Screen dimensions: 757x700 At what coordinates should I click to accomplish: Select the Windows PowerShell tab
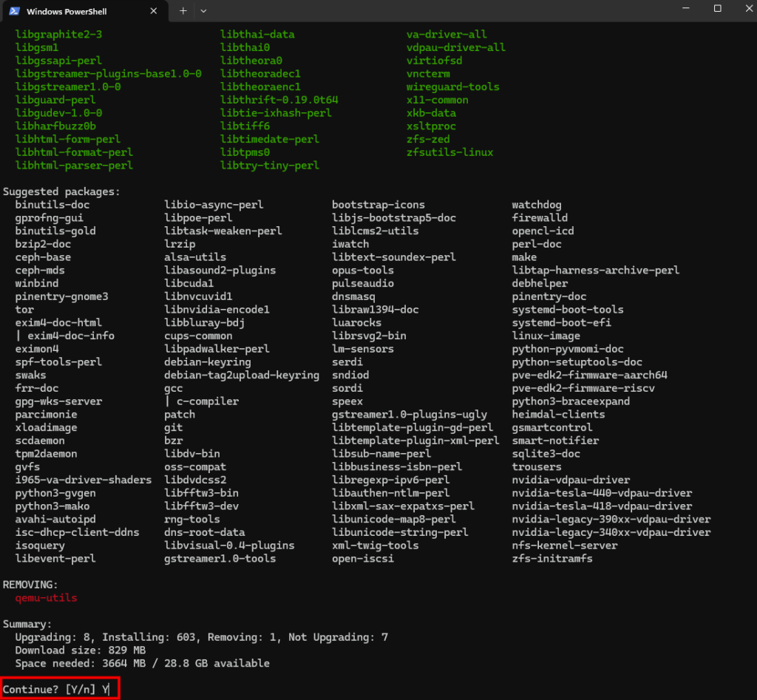[84, 11]
